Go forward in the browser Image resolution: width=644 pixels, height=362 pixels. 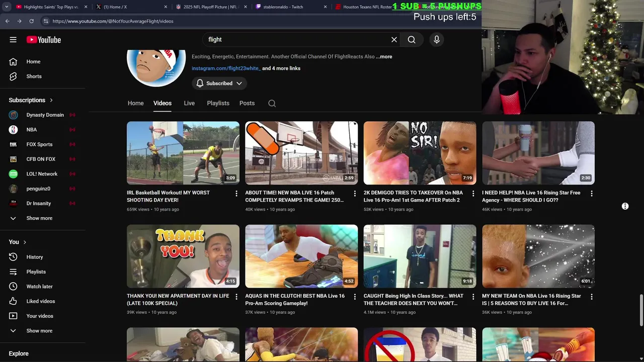point(19,21)
